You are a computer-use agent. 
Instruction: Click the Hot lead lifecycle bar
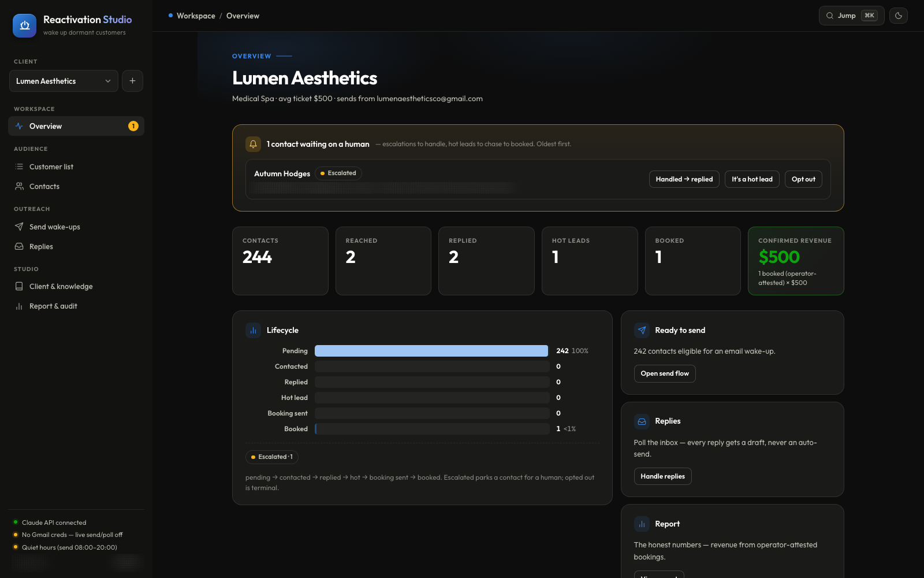(x=432, y=398)
